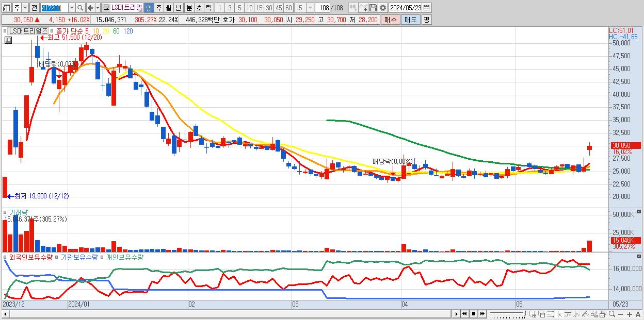
Task: Click 매도 sell button
Action: click(410, 20)
